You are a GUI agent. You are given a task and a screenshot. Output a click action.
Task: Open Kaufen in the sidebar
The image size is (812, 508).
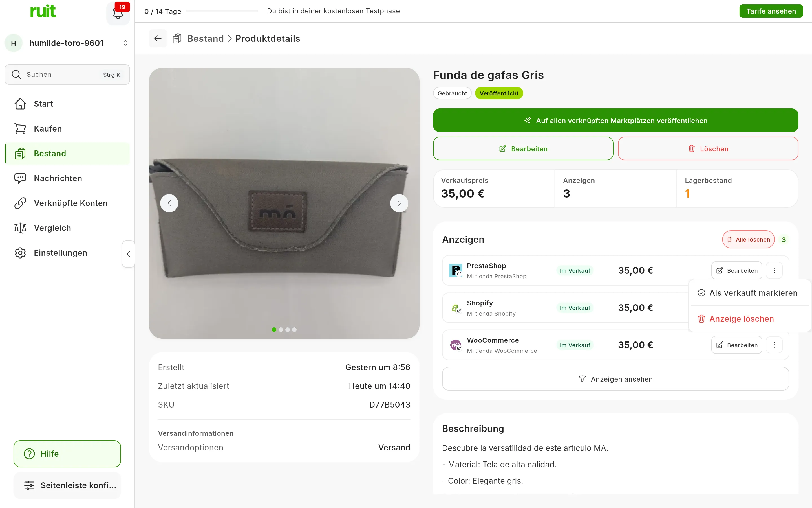coord(67,129)
